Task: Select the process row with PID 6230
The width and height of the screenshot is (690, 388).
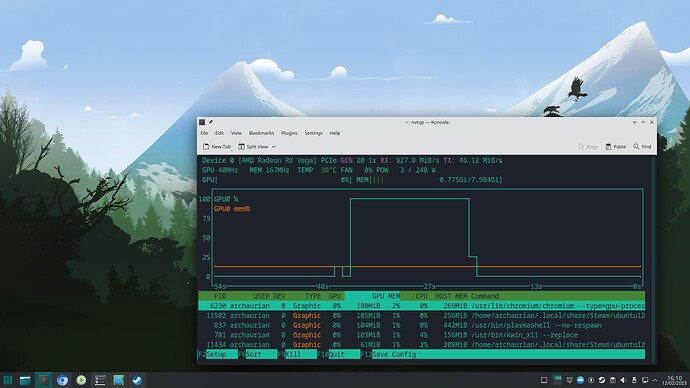Action: coord(422,306)
